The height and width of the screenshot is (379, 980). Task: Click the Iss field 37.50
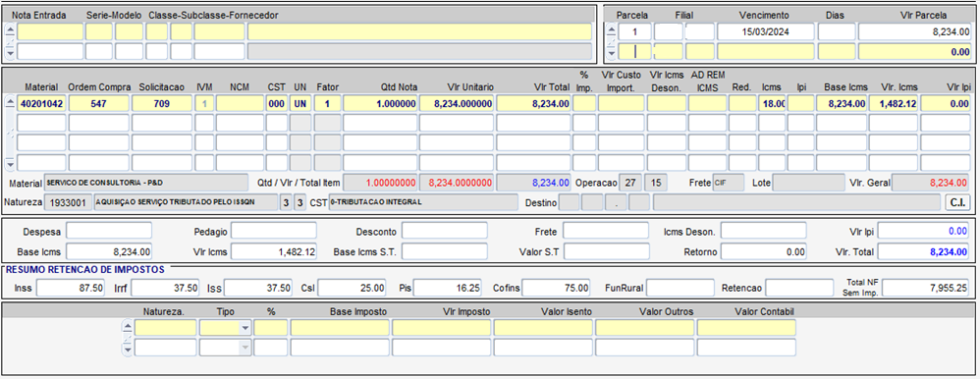(x=259, y=288)
